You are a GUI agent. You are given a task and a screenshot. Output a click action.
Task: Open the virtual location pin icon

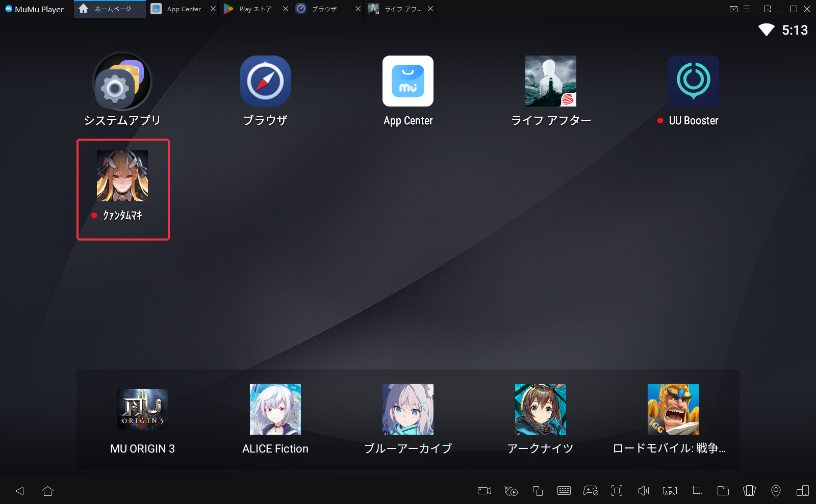coord(776,491)
